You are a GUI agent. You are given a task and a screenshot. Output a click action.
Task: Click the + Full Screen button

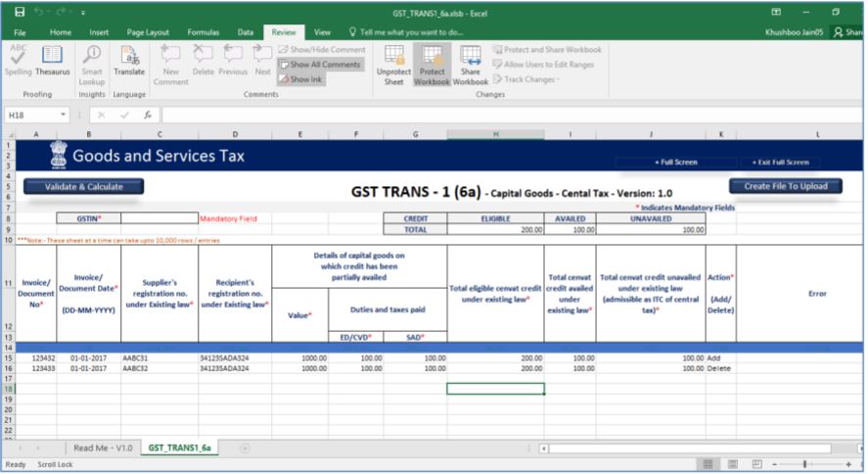(x=676, y=163)
